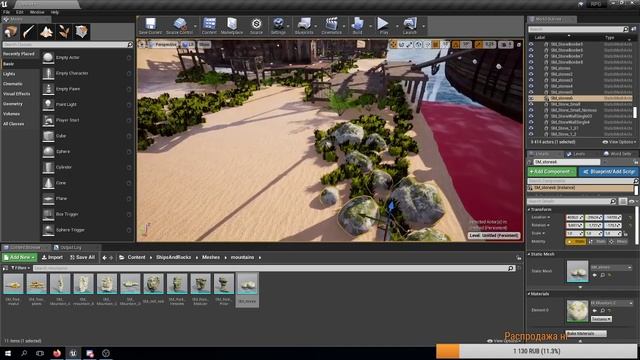Select the Paint mode brush icon
This screenshot has height=360, width=640.
pos(29,32)
